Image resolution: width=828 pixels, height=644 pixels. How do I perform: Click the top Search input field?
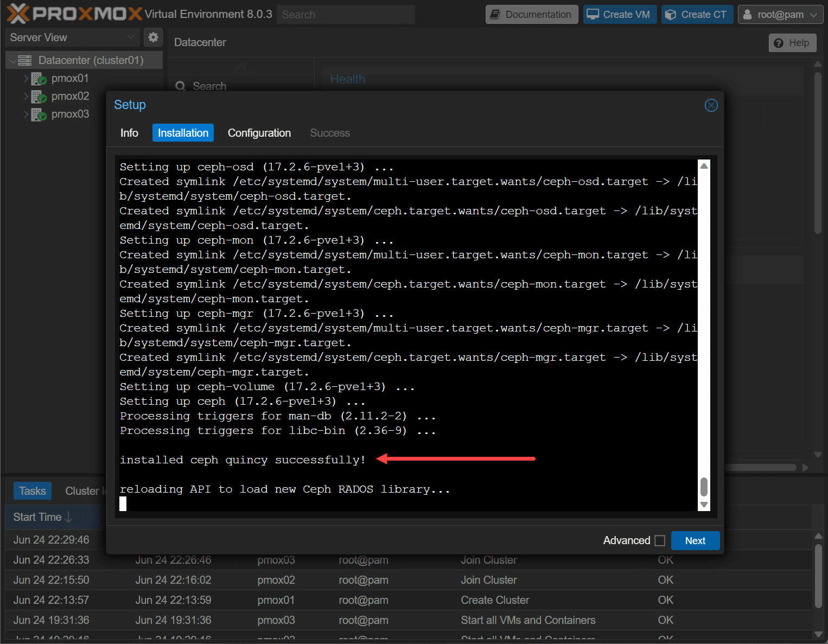point(346,15)
